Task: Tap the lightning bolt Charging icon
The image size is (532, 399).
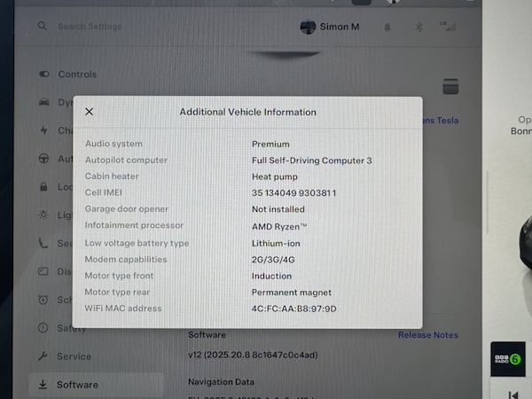Action: [43, 130]
